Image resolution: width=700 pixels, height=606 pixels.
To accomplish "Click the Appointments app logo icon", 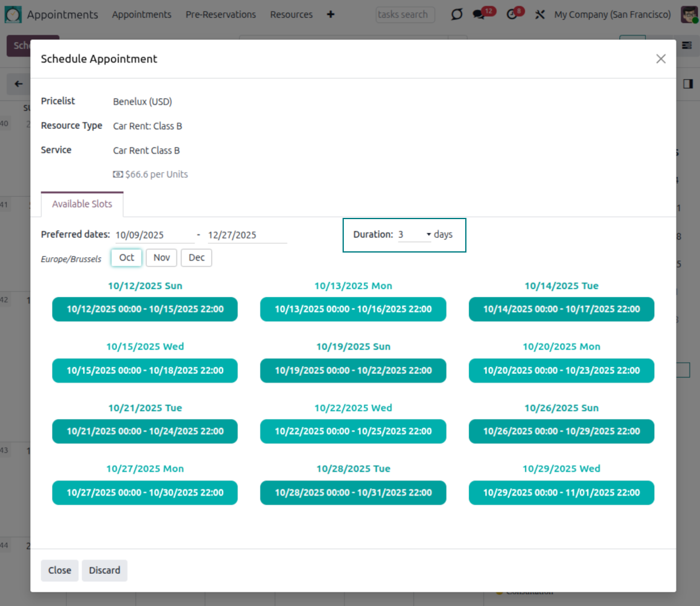I will [13, 14].
